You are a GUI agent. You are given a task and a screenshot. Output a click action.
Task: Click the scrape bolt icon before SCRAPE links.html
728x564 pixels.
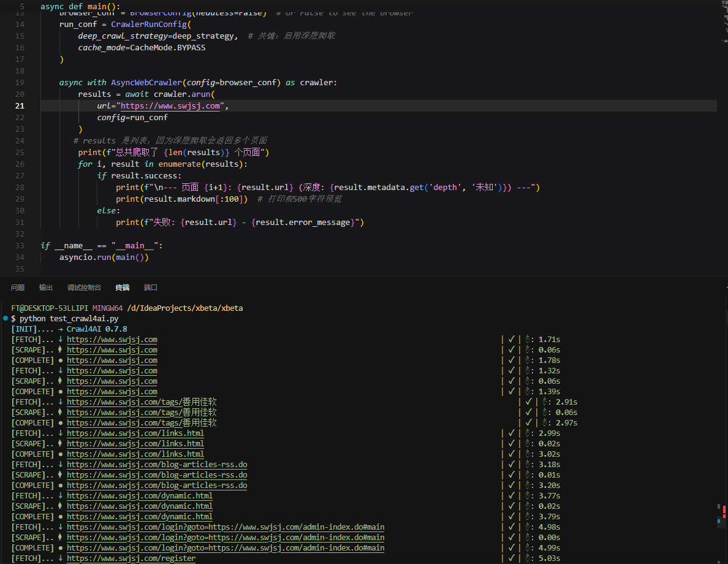pos(59,443)
